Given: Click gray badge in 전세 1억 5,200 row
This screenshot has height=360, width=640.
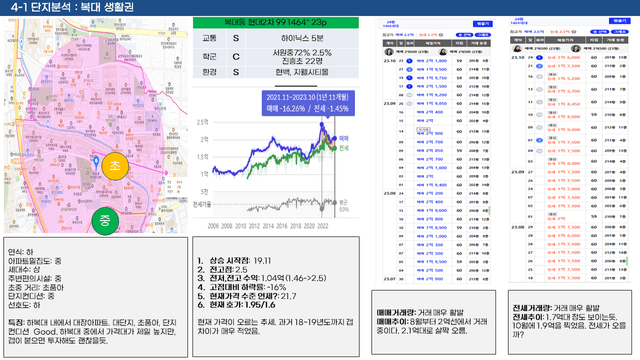Looking at the screenshot, I should pyautogui.click(x=539, y=76).
